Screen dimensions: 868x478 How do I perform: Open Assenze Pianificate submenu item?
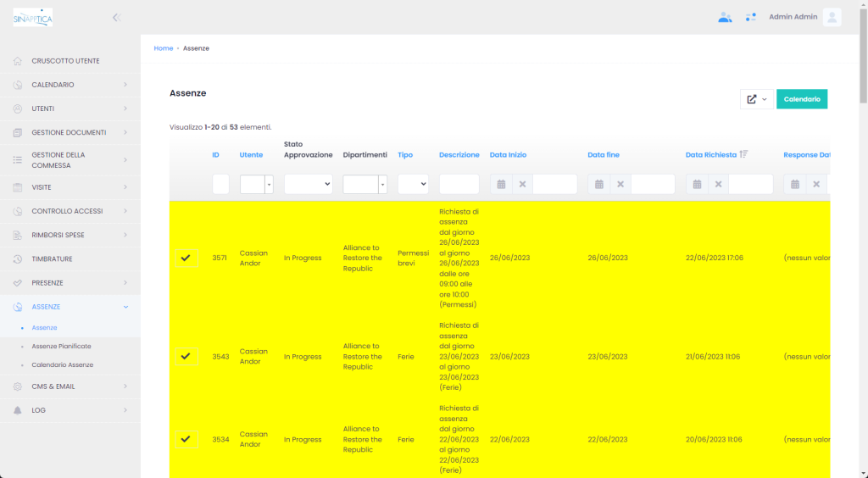point(61,346)
